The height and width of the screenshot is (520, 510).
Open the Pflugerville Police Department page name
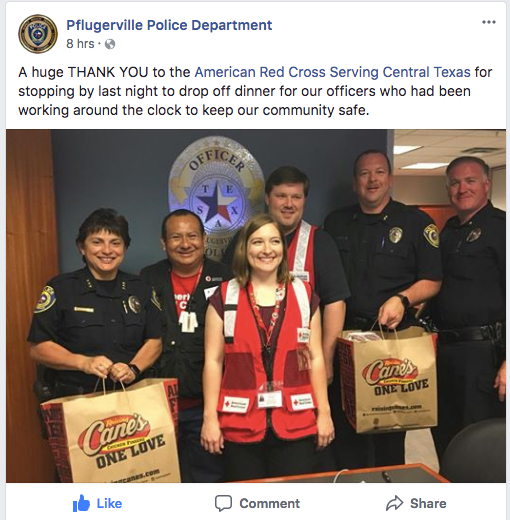[169, 25]
